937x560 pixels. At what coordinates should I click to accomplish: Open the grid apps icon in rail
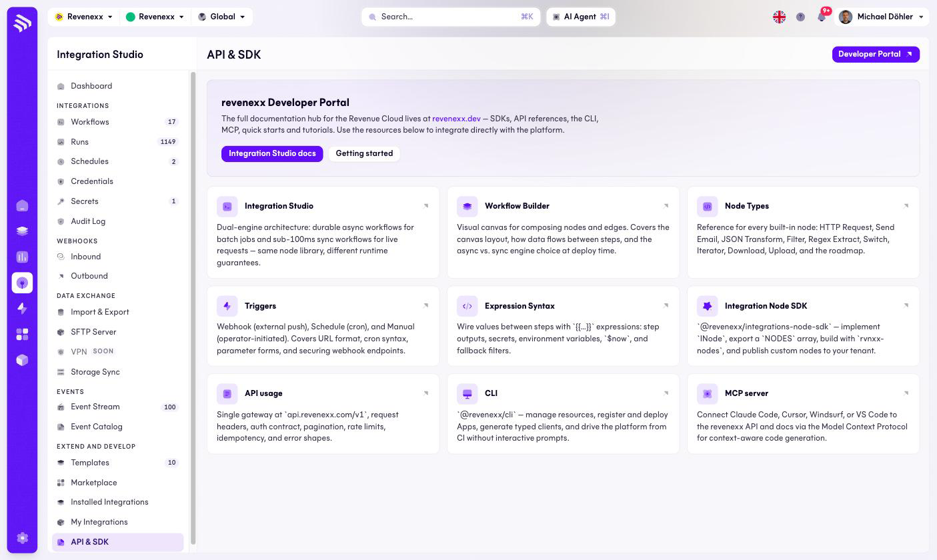[22, 334]
